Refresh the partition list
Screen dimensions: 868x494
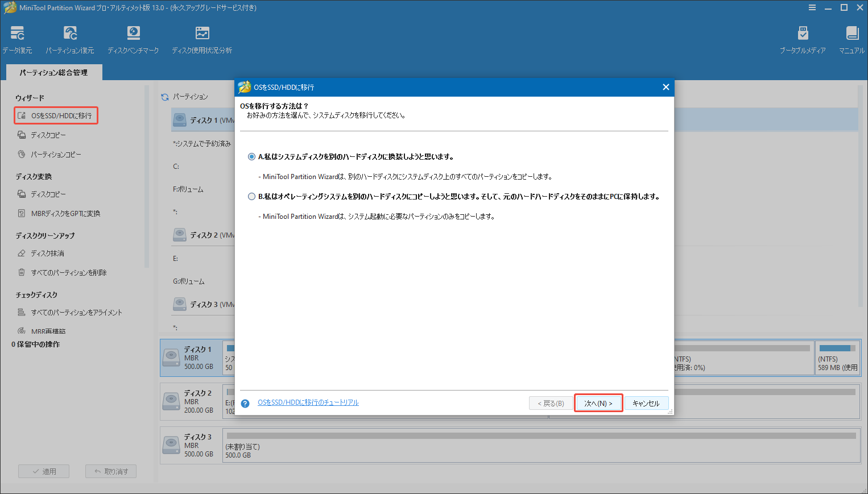click(164, 97)
